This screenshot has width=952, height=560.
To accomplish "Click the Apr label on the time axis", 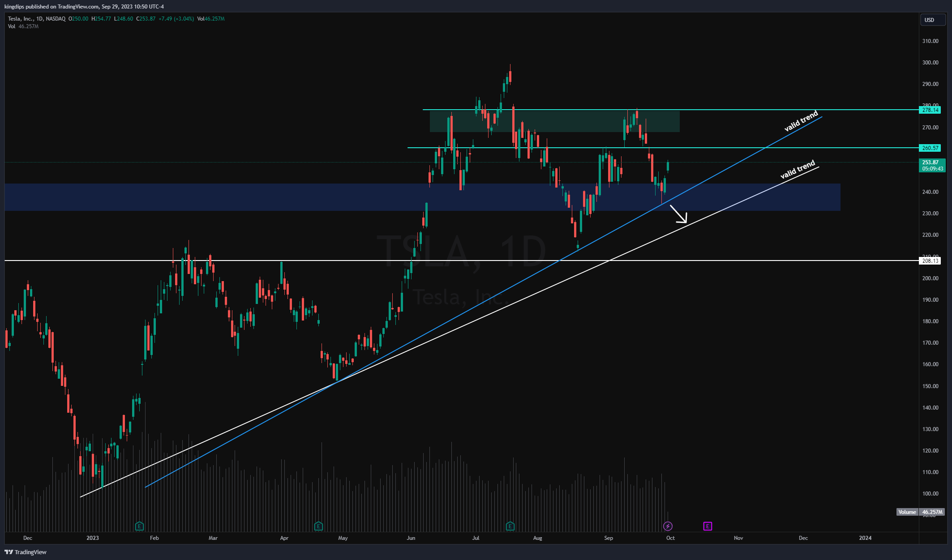I will (284, 538).
